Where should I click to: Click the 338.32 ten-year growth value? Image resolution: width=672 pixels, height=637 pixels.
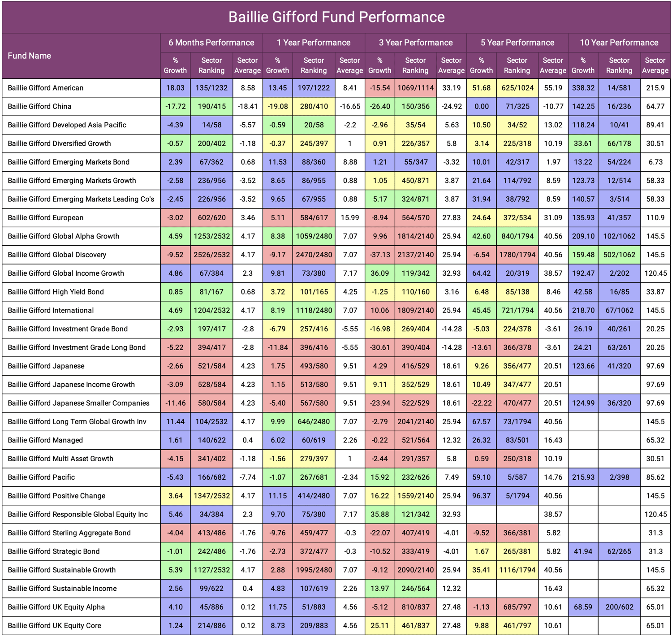pos(583,88)
